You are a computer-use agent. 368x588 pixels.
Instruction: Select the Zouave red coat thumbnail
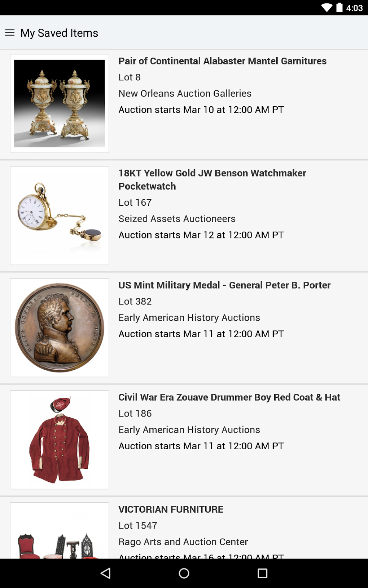(x=60, y=440)
